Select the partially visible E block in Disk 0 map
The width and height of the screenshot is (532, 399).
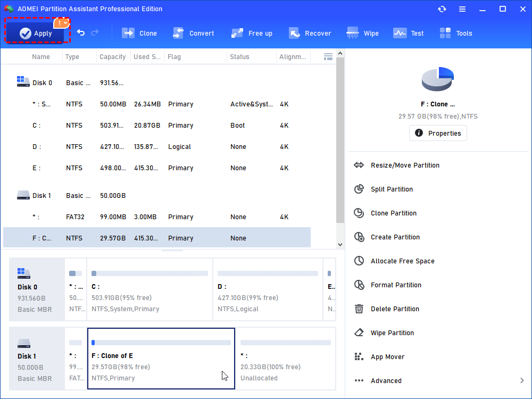[x=330, y=289]
